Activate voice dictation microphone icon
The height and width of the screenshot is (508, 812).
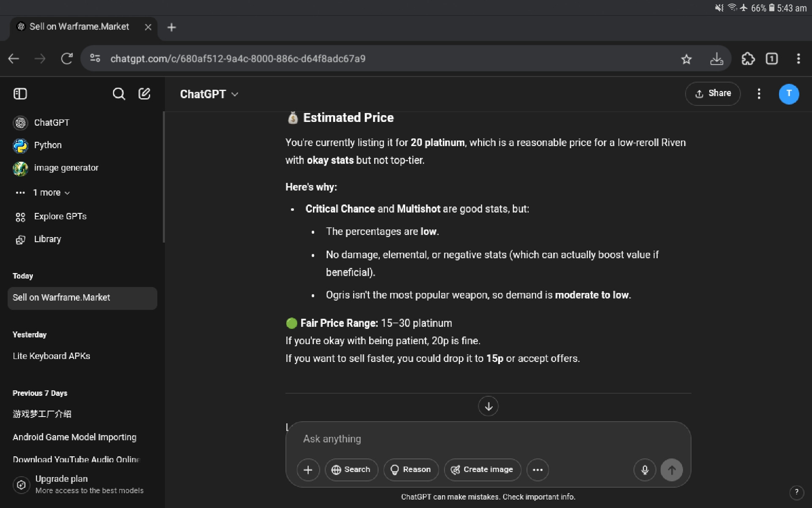(645, 469)
